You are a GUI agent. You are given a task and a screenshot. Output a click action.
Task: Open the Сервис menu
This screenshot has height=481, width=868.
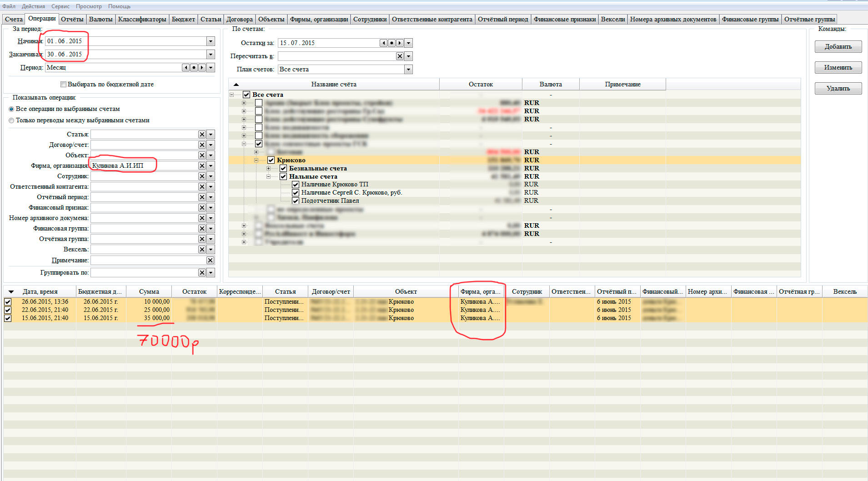(60, 6)
